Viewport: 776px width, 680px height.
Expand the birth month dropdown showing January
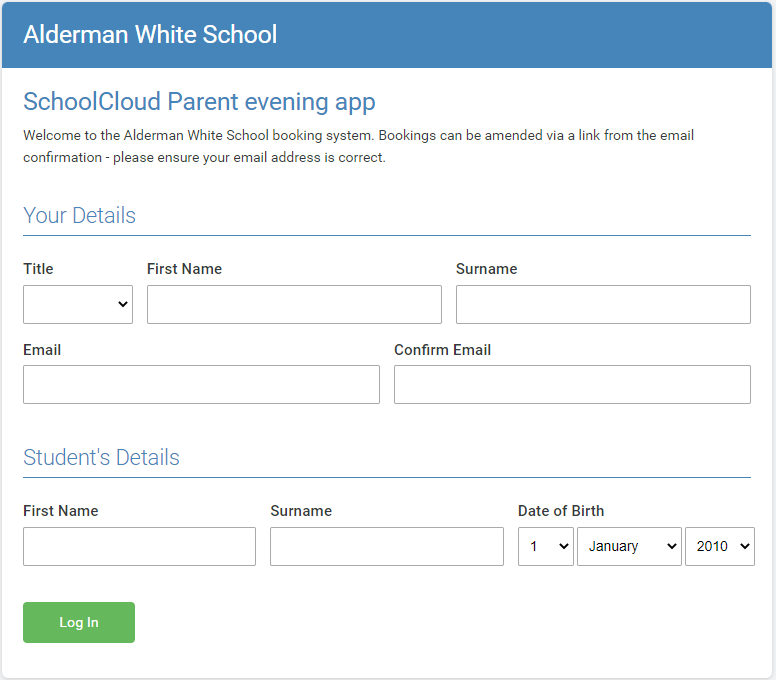[x=629, y=546]
